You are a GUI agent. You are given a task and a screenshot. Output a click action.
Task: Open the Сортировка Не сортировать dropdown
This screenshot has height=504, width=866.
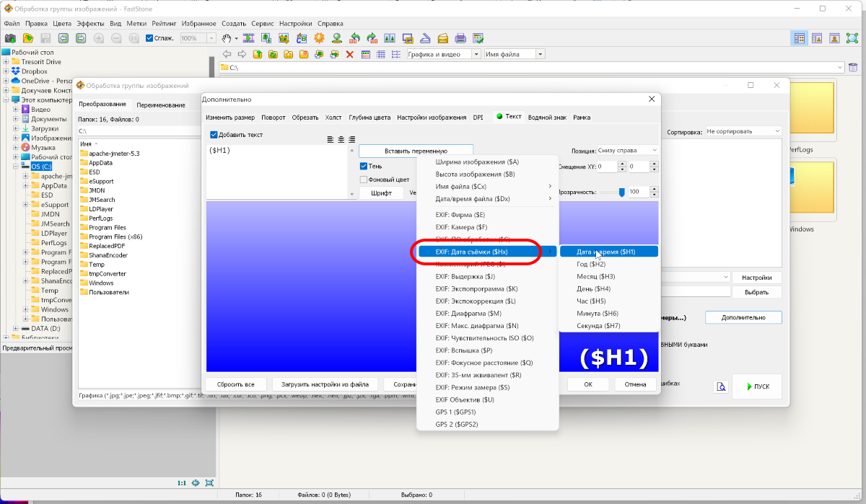(x=743, y=131)
